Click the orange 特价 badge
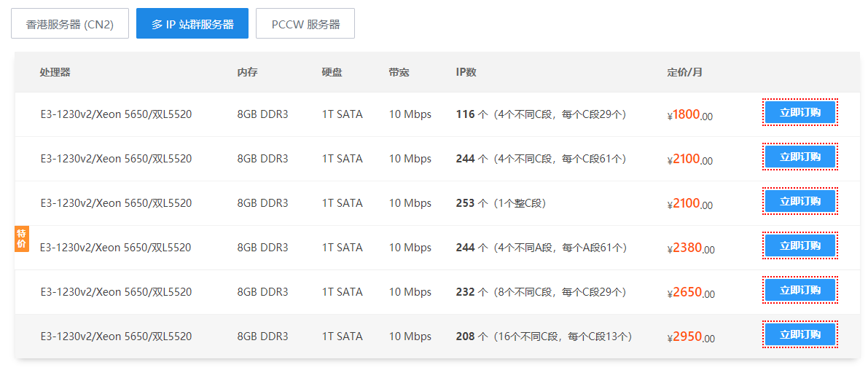868x370 pixels. tap(22, 239)
